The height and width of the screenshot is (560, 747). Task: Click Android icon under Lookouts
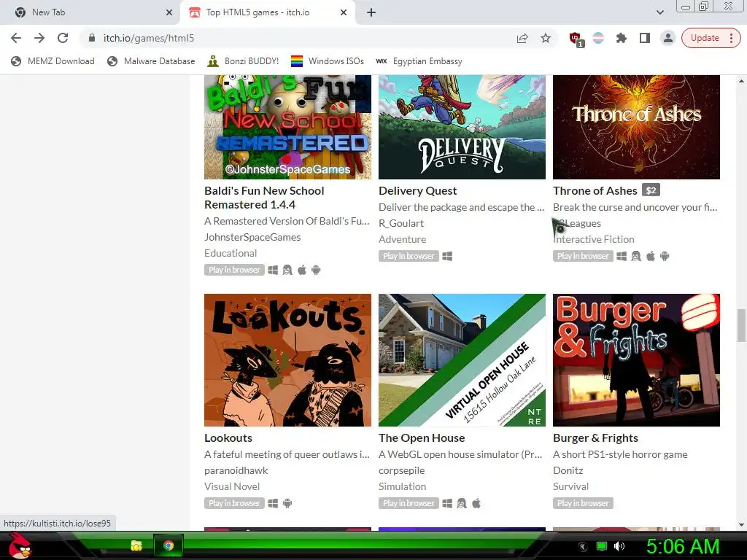click(287, 503)
